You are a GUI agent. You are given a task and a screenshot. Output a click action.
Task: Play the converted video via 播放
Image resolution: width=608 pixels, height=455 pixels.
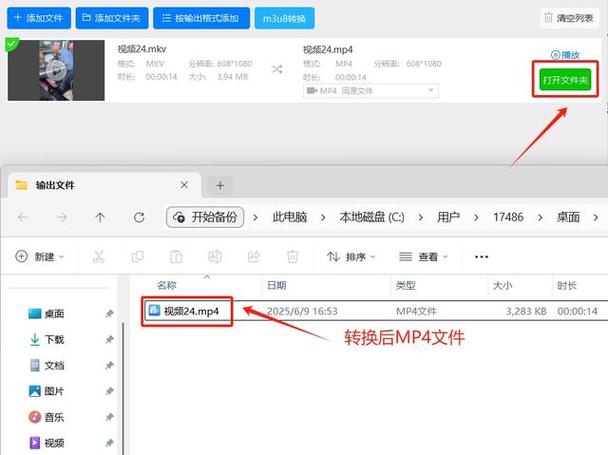565,55
